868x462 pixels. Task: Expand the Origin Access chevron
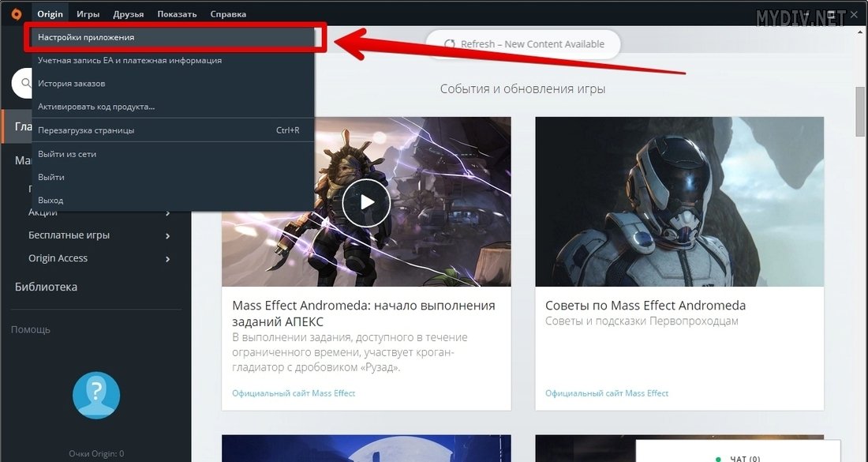tap(168, 259)
